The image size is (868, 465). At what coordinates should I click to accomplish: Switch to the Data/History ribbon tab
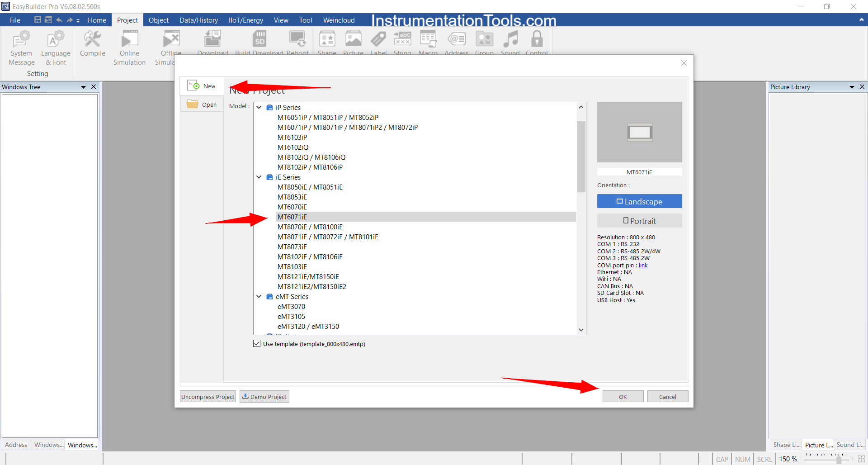click(198, 20)
